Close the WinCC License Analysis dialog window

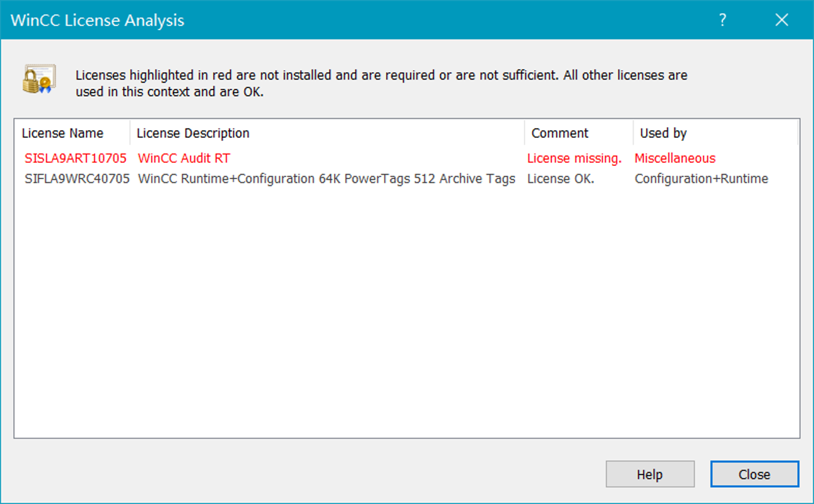click(781, 20)
